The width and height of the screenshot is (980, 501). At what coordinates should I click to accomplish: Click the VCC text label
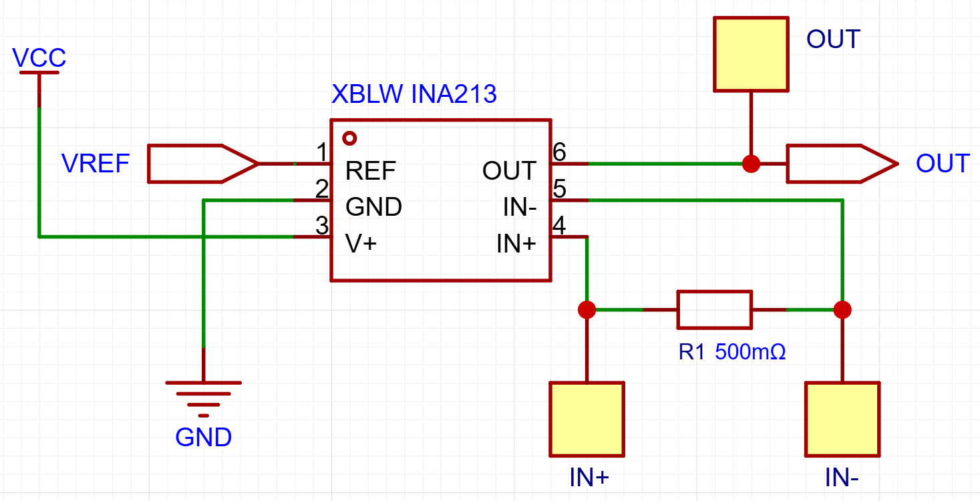coord(39,58)
